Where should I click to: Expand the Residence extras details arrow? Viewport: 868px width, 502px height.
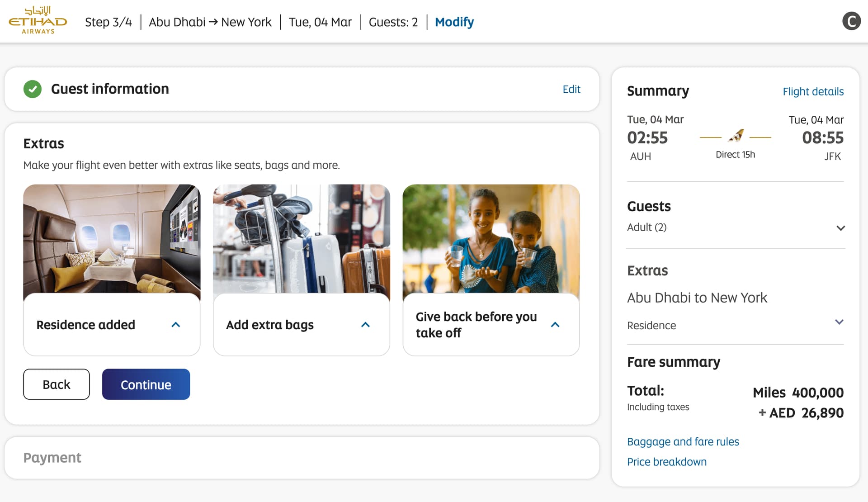click(x=839, y=322)
